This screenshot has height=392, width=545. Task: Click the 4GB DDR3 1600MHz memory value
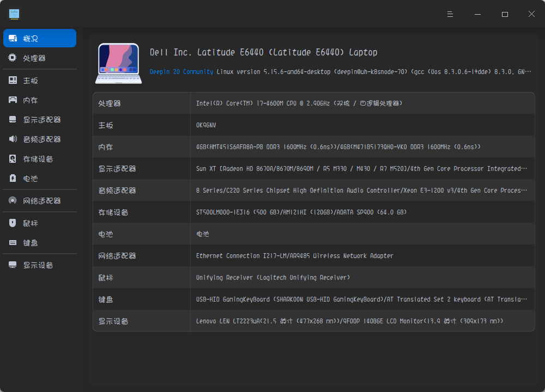click(x=338, y=147)
